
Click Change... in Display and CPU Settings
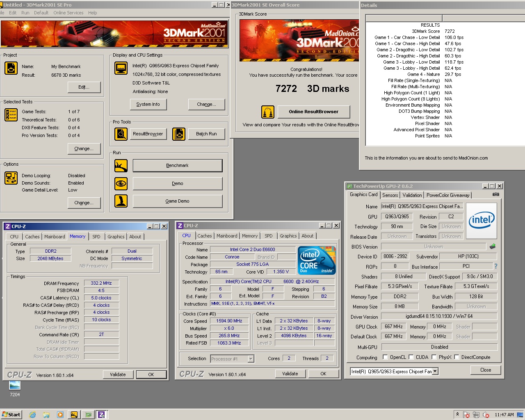click(x=206, y=104)
